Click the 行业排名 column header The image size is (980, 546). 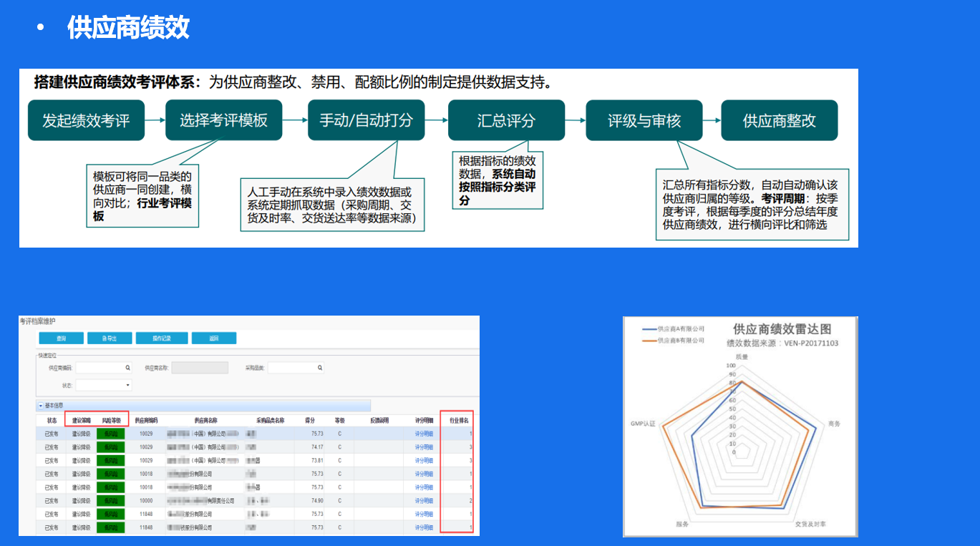click(x=458, y=421)
